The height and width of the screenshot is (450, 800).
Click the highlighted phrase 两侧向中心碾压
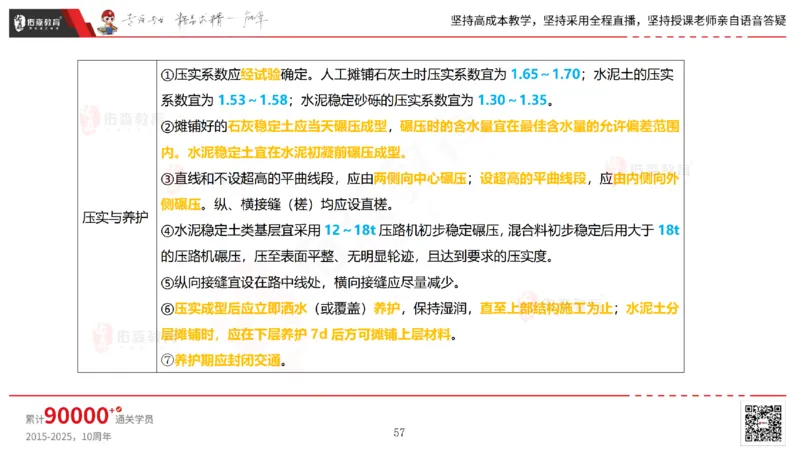point(420,178)
